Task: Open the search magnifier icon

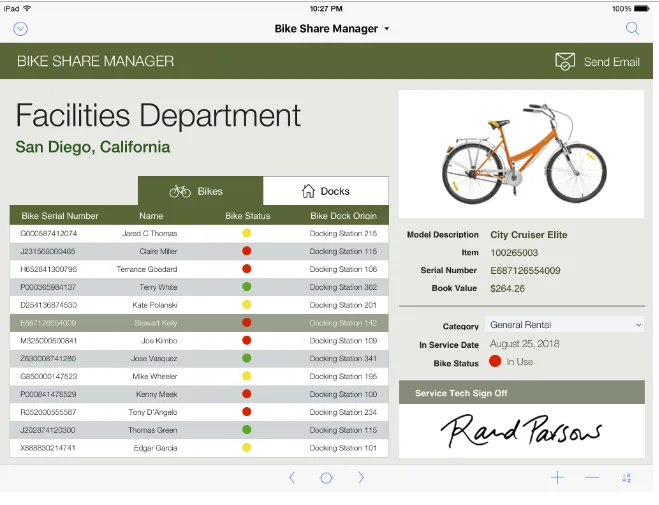Action: click(632, 29)
